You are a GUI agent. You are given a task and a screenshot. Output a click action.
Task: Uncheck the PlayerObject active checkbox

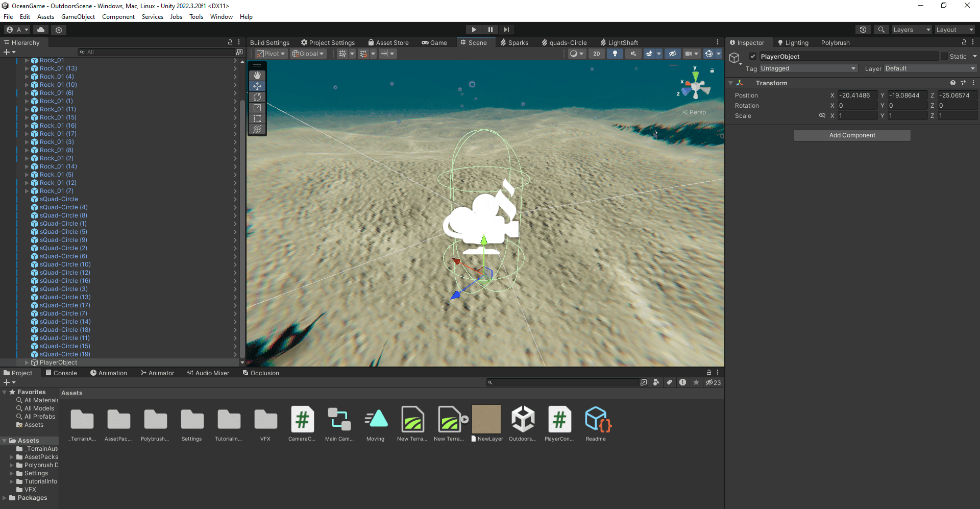coord(753,57)
